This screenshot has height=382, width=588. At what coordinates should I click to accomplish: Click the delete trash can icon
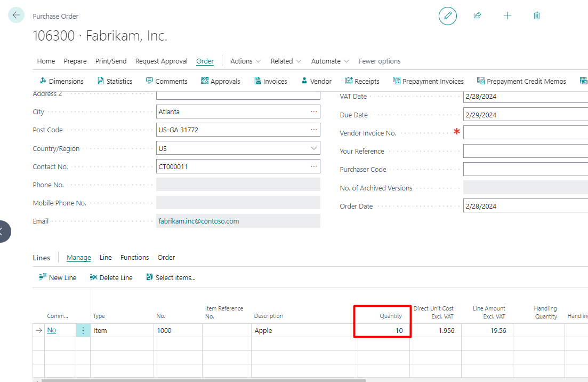[537, 16]
